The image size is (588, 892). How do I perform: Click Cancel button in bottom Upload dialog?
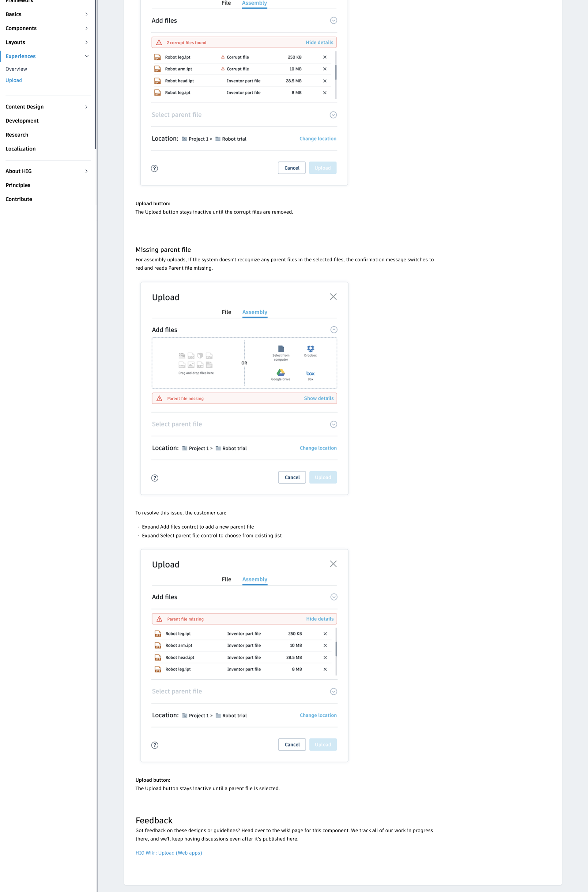point(292,745)
